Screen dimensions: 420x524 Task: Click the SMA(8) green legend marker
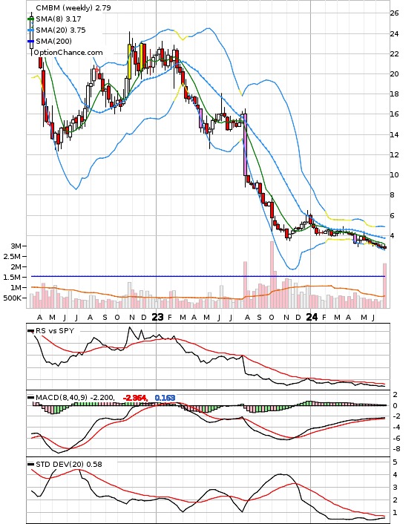pyautogui.click(x=30, y=19)
